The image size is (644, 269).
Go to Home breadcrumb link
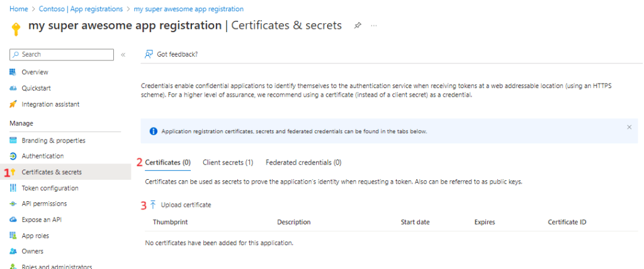[x=18, y=9]
